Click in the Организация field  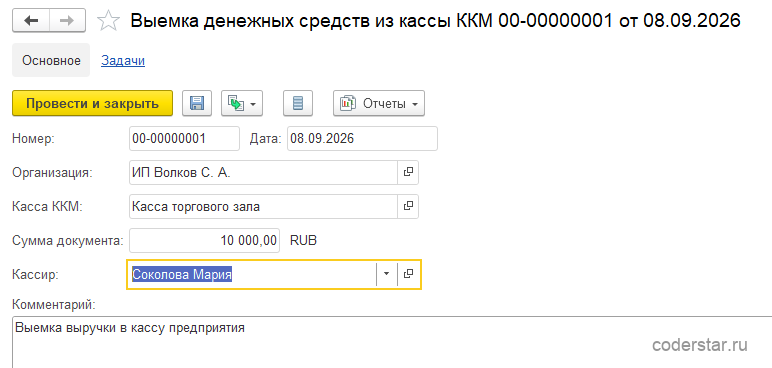point(263,172)
